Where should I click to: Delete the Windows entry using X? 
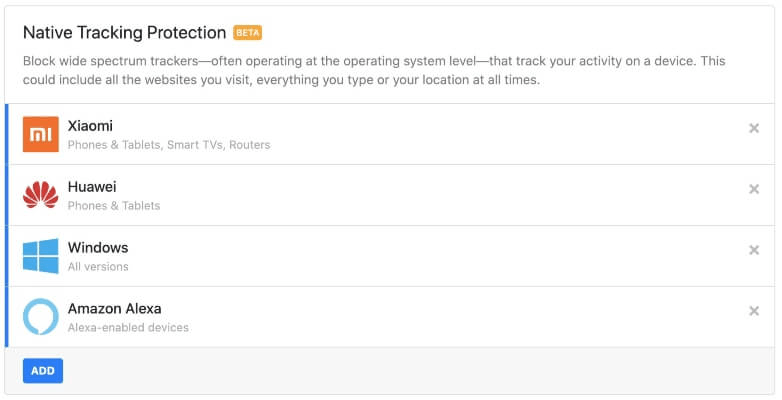tap(754, 250)
